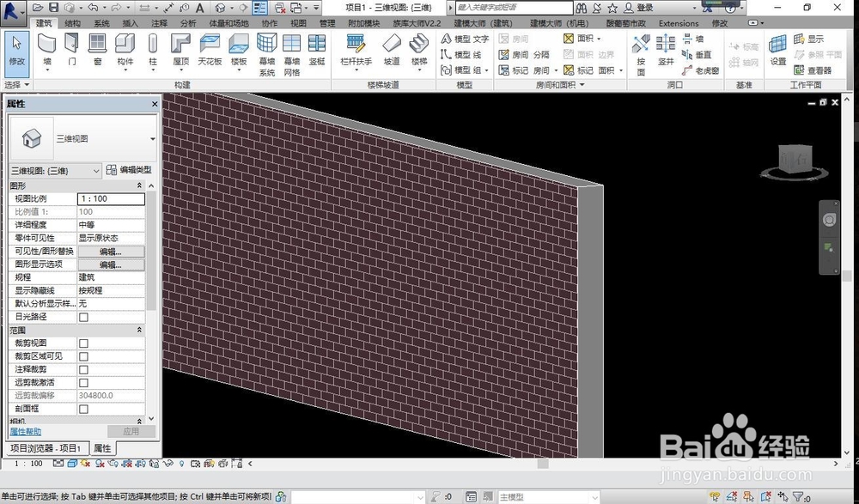Image resolution: width=859 pixels, height=504 pixels.
Task: Select the 幕墙网格 (Curtain Grid) tool
Action: (291, 55)
